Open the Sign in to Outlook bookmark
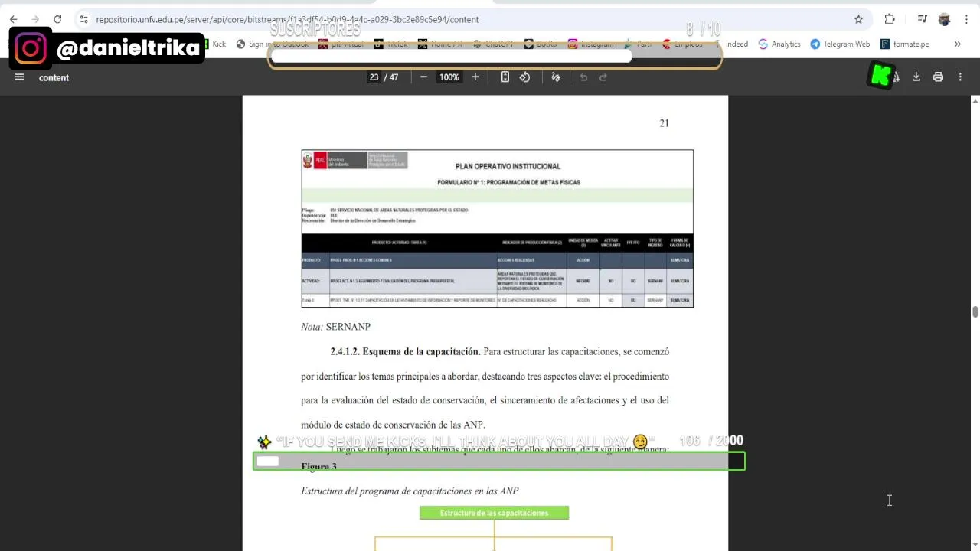 tap(273, 44)
